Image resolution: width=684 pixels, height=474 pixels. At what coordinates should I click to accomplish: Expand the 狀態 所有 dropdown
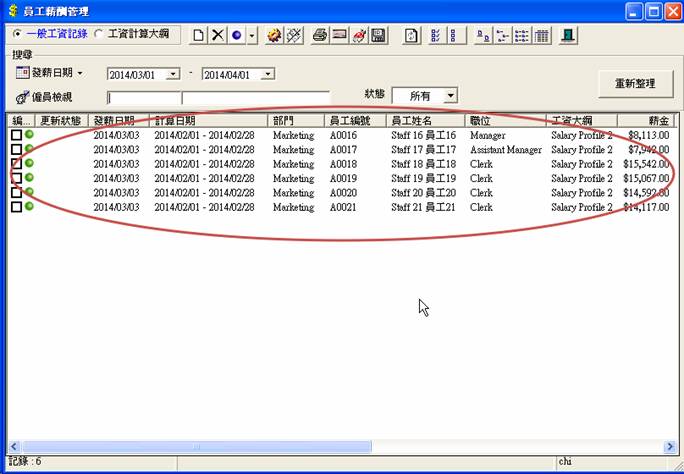tap(450, 96)
